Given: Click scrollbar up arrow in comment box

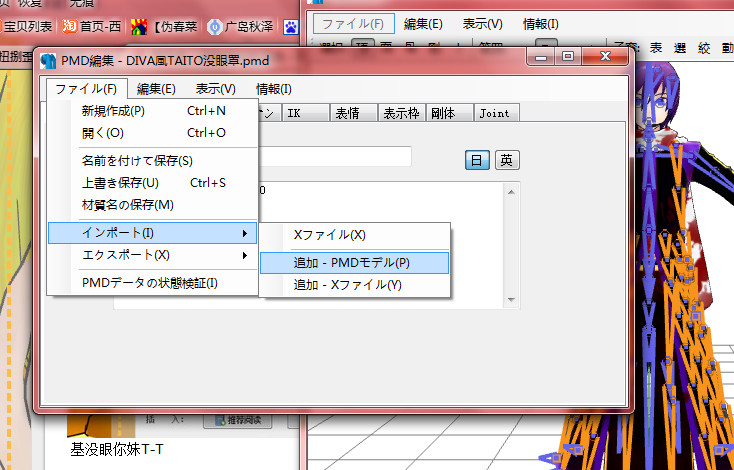Looking at the screenshot, I should tap(511, 192).
